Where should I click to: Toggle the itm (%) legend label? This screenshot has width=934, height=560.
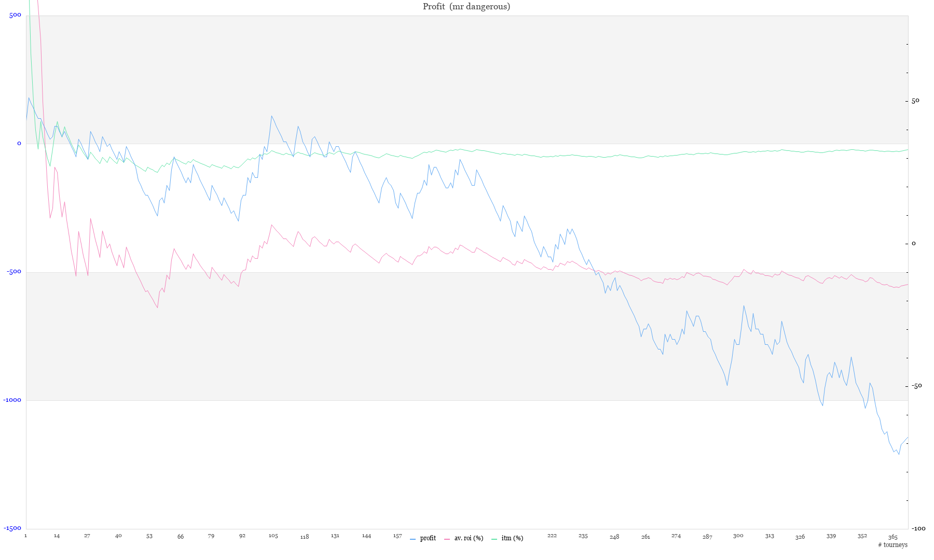coord(512,538)
